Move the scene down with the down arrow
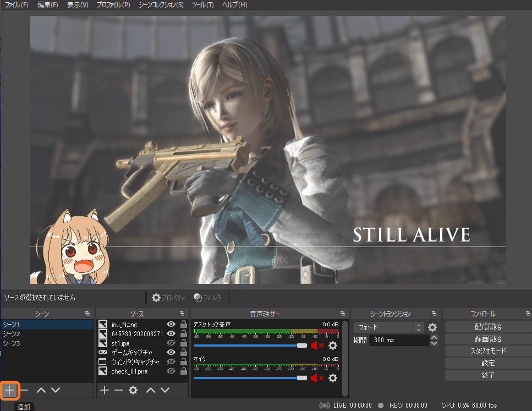Image resolution: width=532 pixels, height=411 pixels. (x=56, y=390)
